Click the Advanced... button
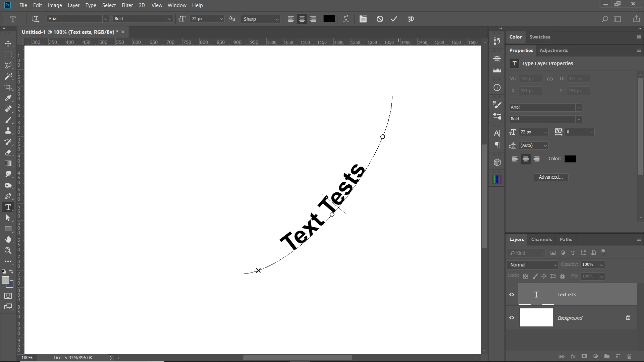The height and width of the screenshot is (362, 644). (x=551, y=177)
